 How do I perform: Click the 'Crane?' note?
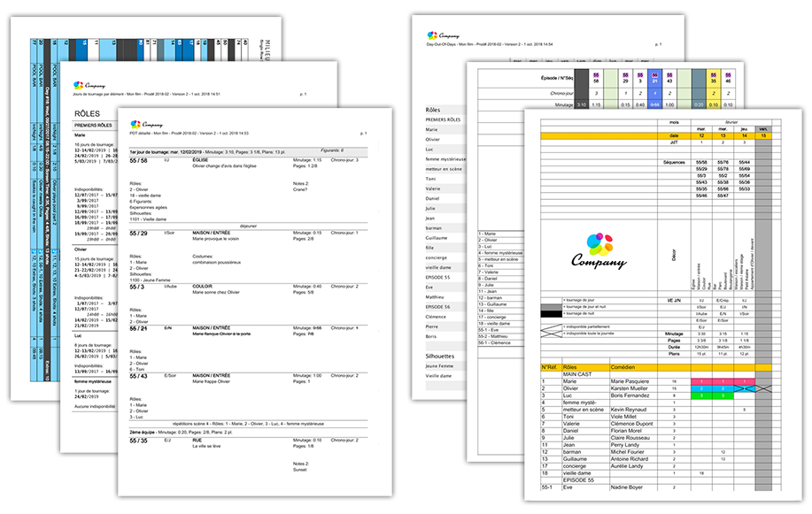(x=300, y=189)
